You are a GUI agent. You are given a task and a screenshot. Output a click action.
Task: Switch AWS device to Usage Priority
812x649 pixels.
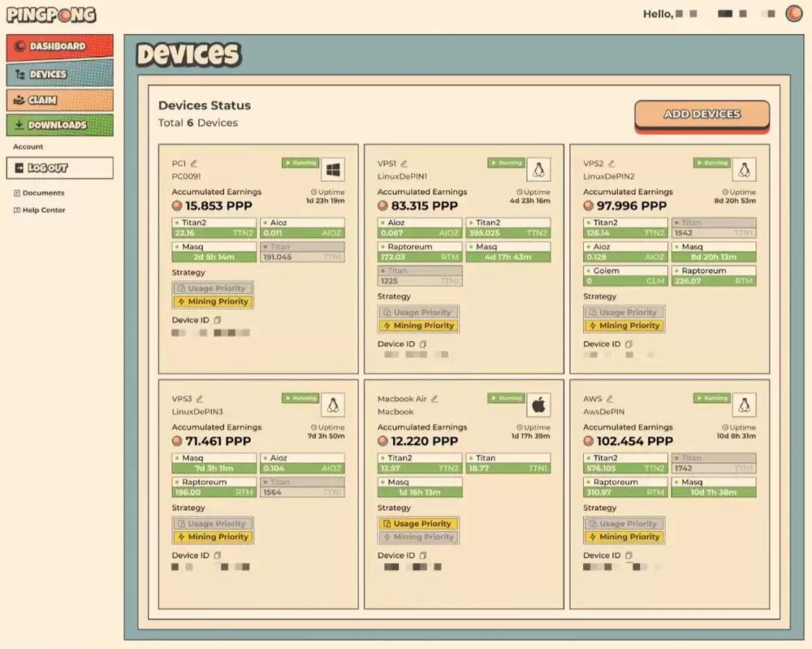[x=624, y=524]
